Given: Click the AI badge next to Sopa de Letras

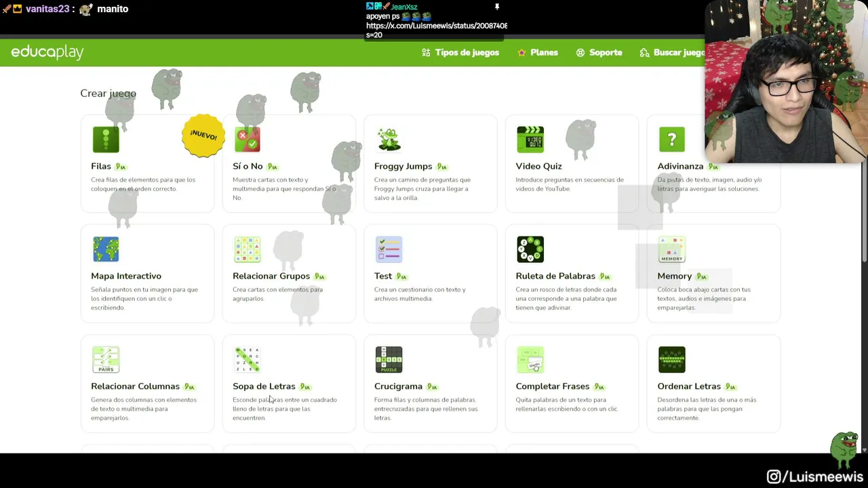Looking at the screenshot, I should pos(305,387).
